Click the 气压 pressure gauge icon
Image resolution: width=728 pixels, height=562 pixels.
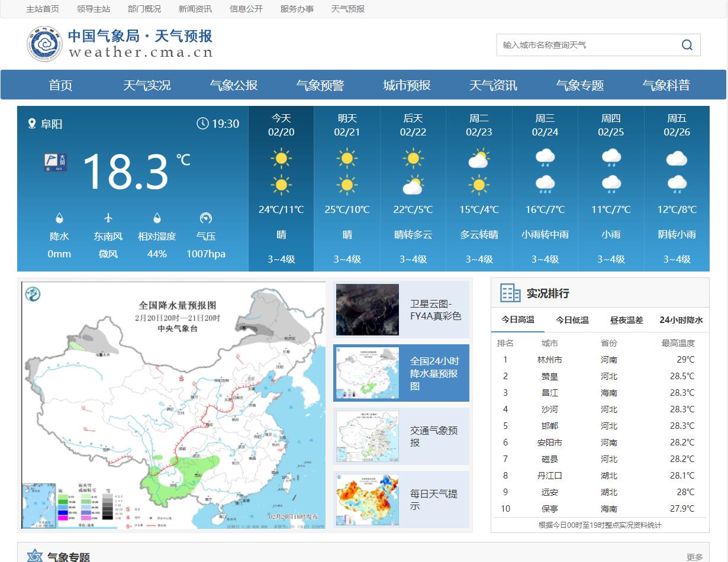point(205,218)
